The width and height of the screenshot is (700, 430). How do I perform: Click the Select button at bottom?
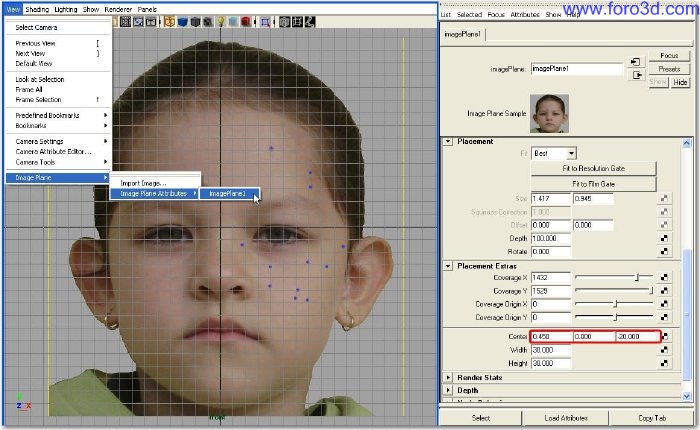pos(481,418)
